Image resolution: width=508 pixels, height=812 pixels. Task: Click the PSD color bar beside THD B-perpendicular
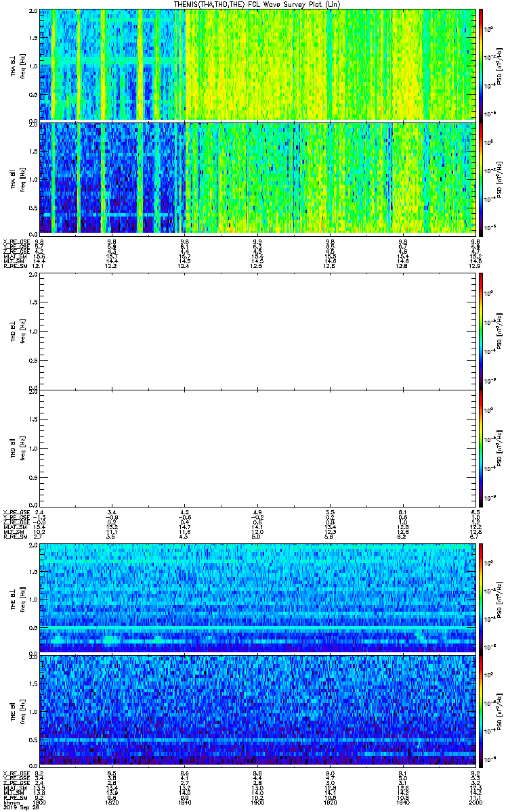(x=481, y=331)
